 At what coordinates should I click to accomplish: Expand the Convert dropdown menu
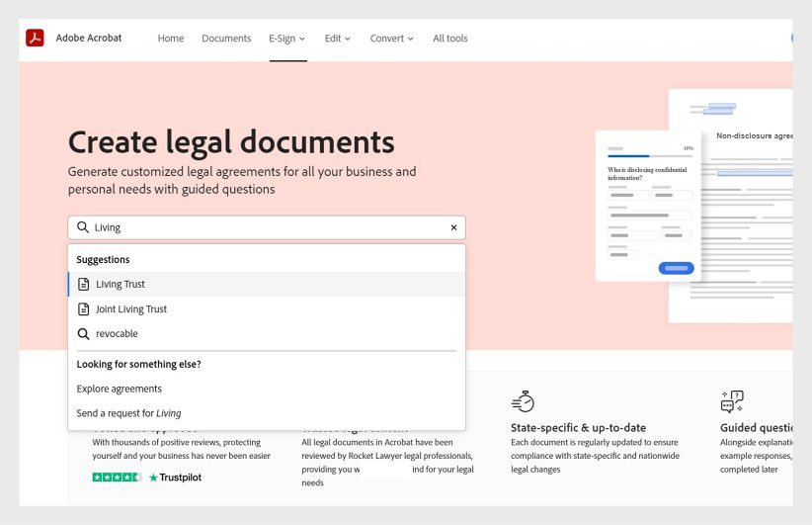(x=392, y=39)
